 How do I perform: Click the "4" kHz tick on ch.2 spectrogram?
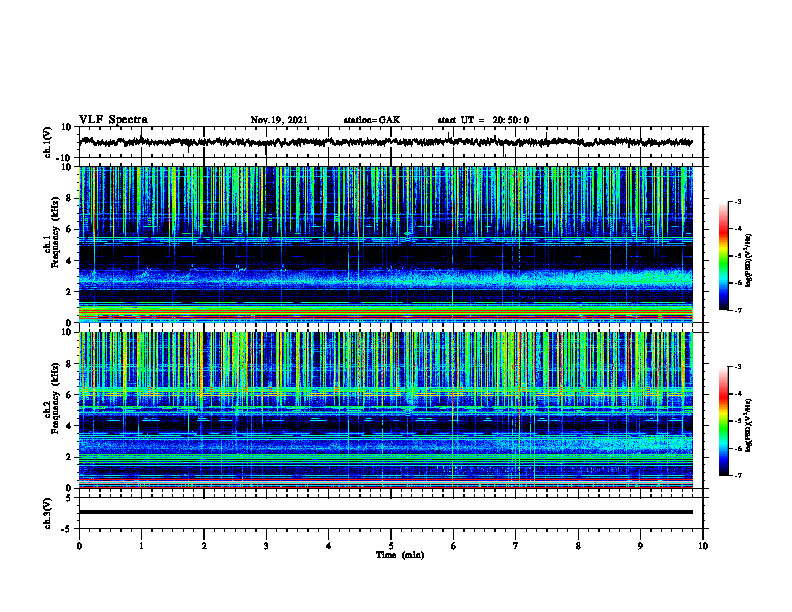tap(69, 426)
